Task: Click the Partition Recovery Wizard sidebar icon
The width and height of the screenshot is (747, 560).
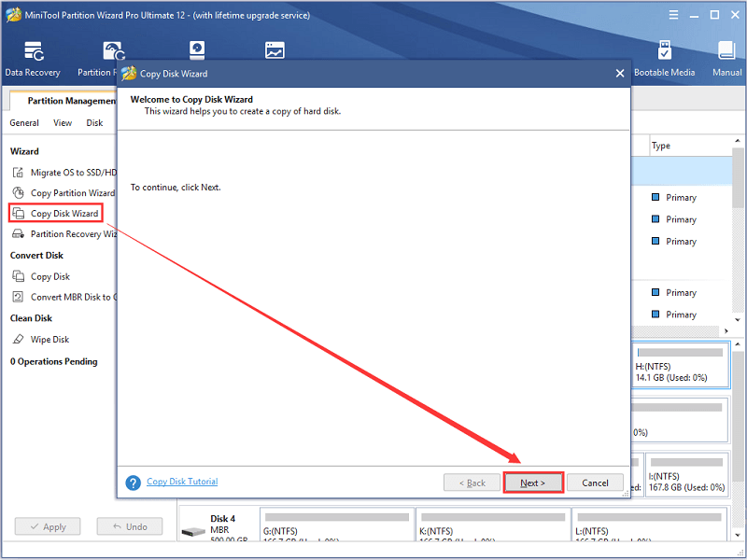Action: (x=18, y=234)
